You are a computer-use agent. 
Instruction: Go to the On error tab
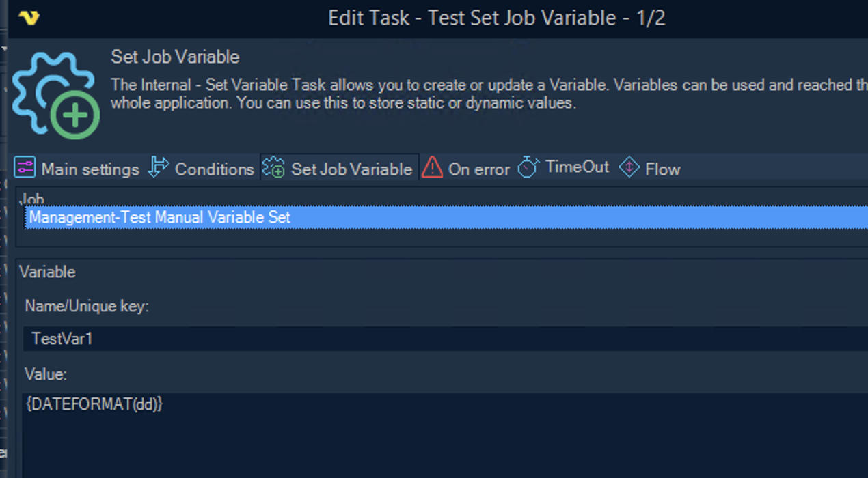pos(478,169)
